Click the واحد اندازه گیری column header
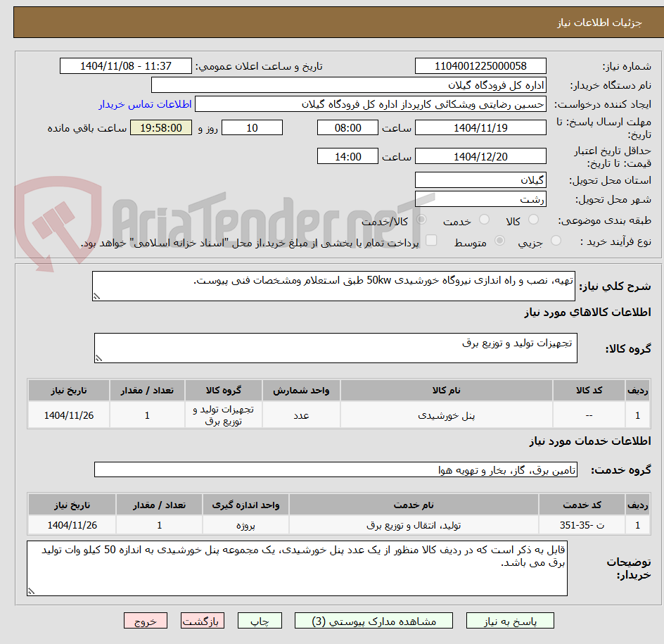 pyautogui.click(x=245, y=505)
